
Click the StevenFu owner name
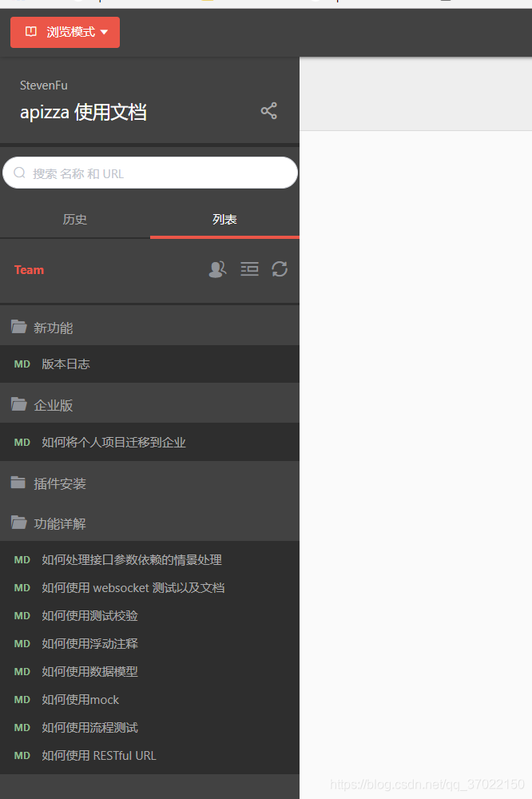[44, 85]
